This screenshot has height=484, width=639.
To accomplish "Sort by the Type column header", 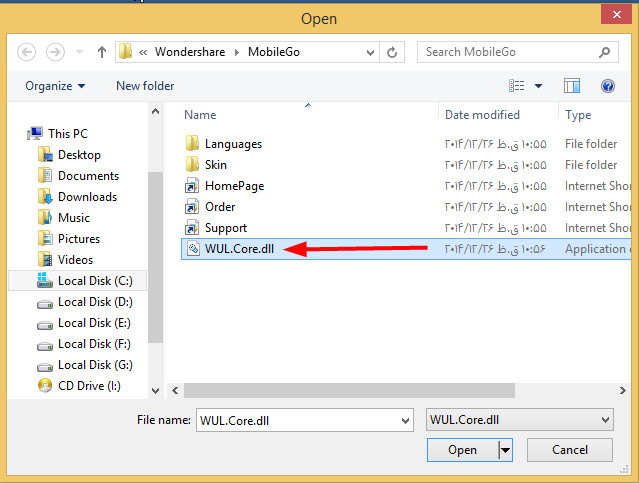I will coord(578,115).
